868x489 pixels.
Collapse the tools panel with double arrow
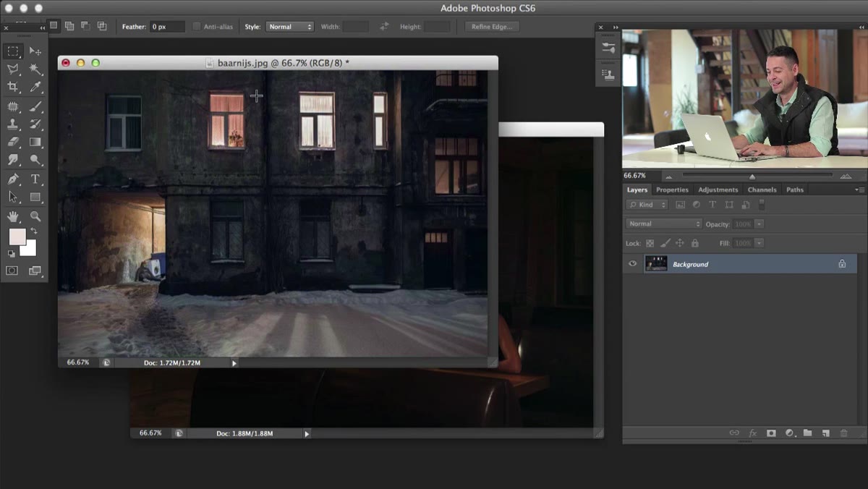pyautogui.click(x=42, y=27)
